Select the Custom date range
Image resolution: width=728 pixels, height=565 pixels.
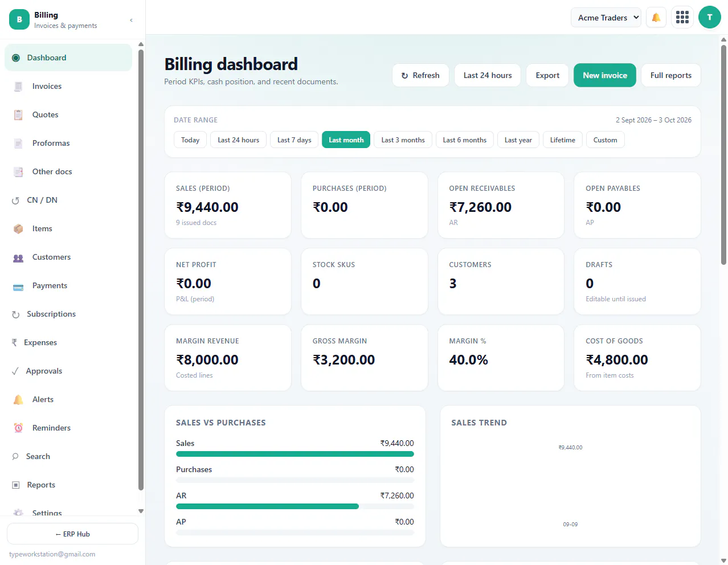click(606, 140)
